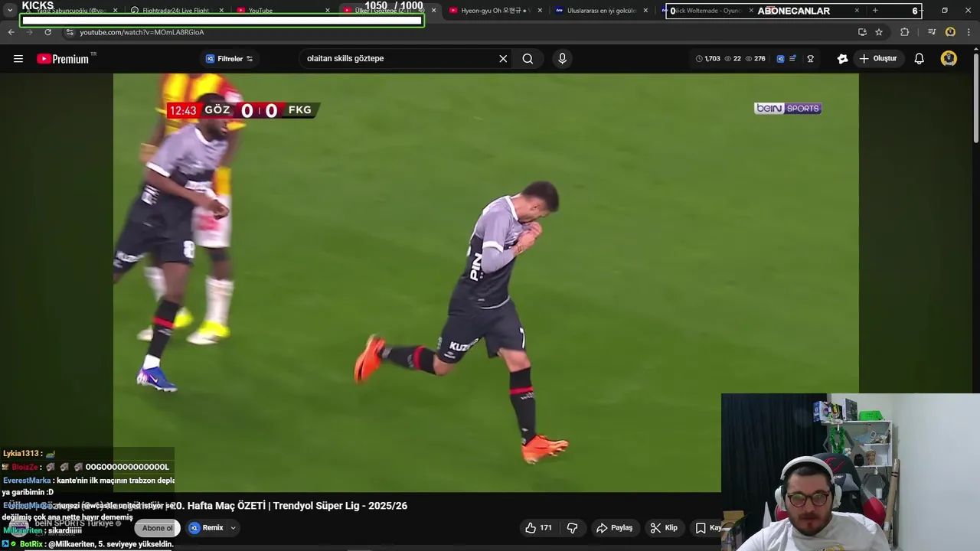
Task: Click the 20. Hafta Maç ÖZETİ video title
Action: click(x=287, y=506)
